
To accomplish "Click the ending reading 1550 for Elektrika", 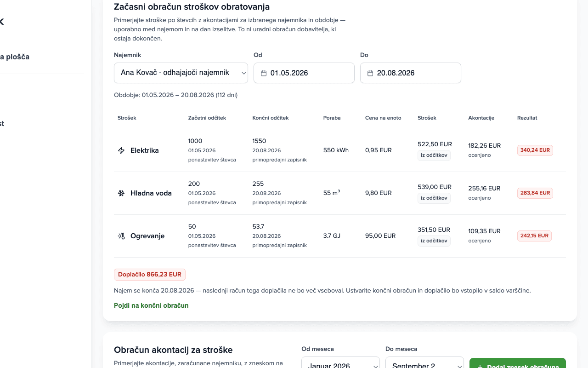I will 259,141.
